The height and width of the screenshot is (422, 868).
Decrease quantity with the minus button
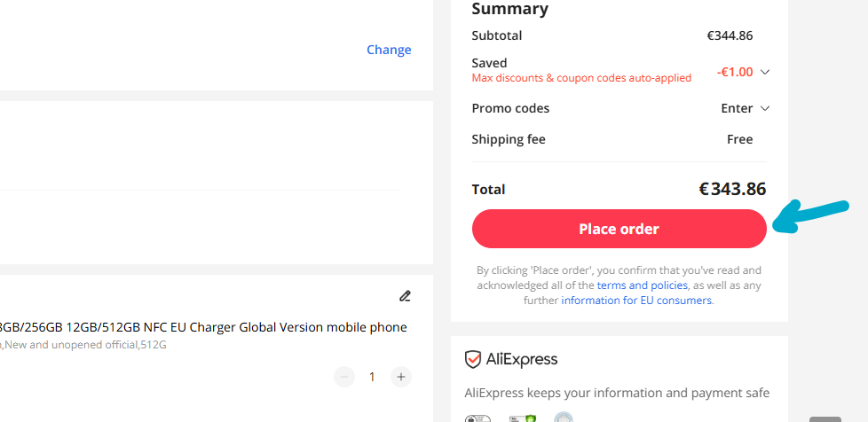[x=343, y=377]
